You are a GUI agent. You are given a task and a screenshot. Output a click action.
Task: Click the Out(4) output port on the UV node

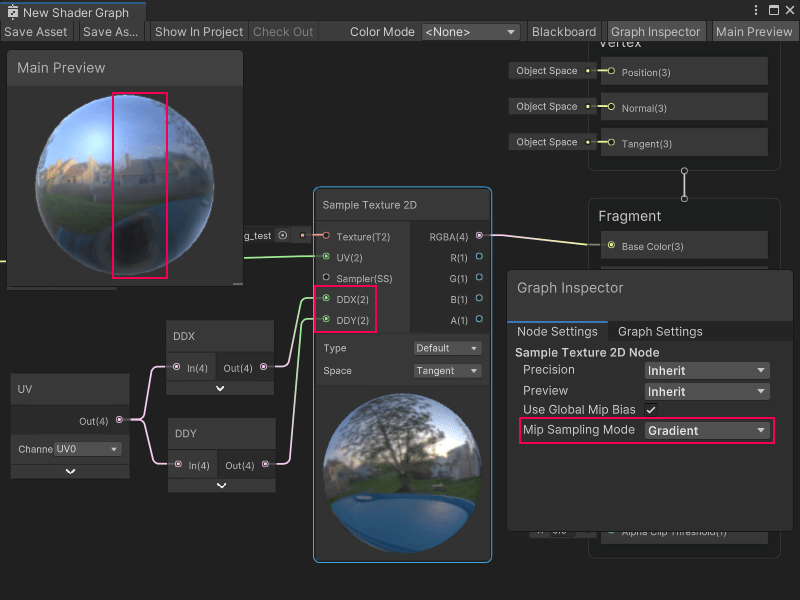[x=121, y=421]
